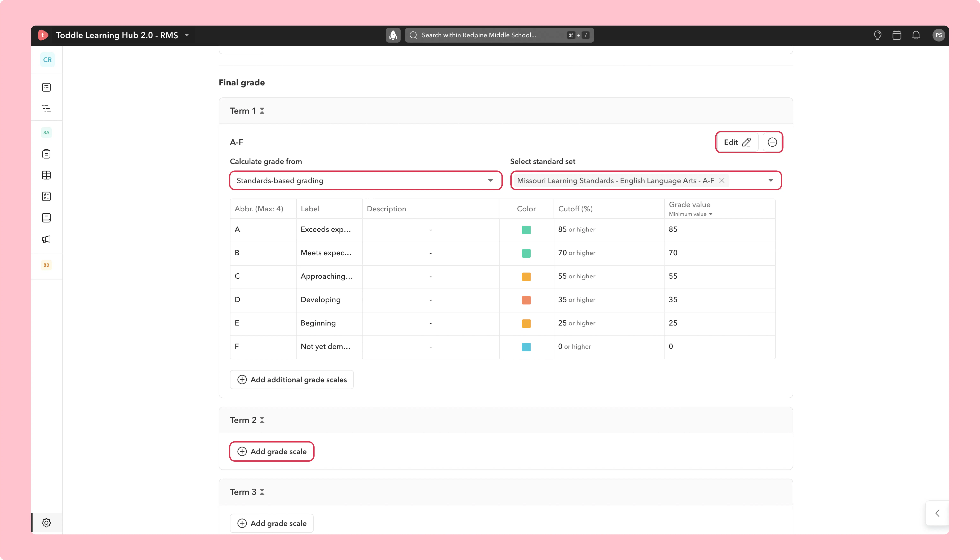980x560 pixels.
Task: Open the megaphone announcements icon
Action: 47,239
